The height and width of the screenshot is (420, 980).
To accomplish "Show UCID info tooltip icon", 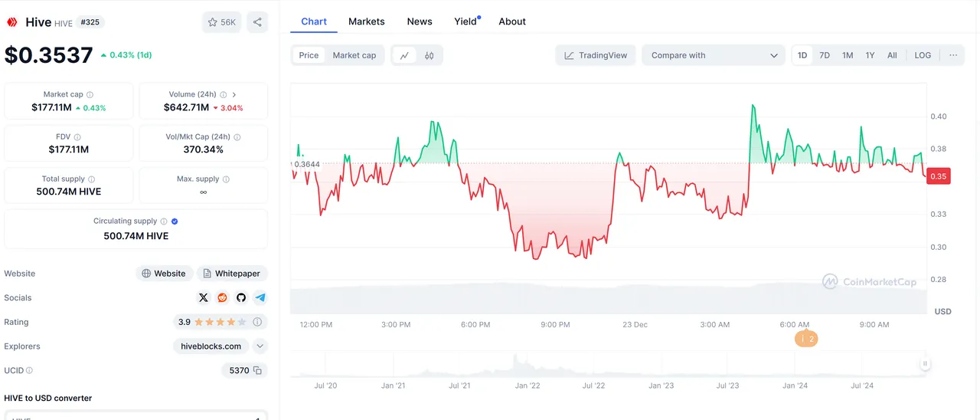I will point(29,370).
